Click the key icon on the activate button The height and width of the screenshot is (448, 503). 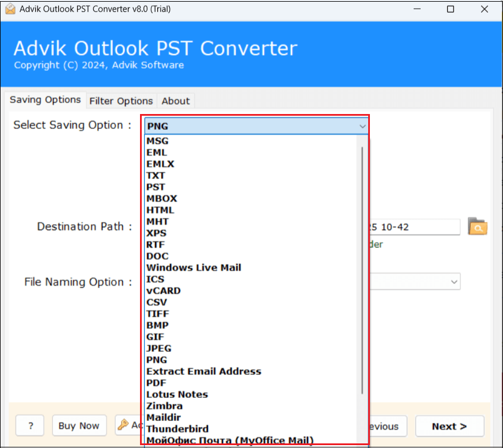pyautogui.click(x=123, y=424)
